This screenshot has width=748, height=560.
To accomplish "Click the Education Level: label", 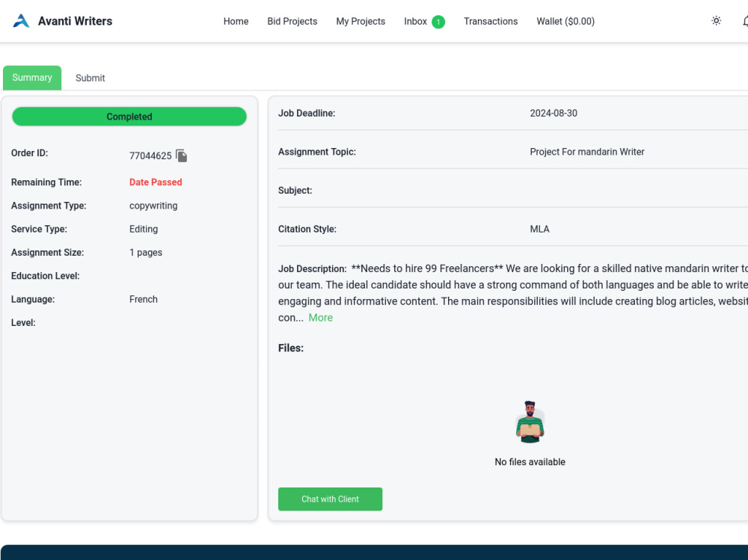I will pyautogui.click(x=46, y=276).
